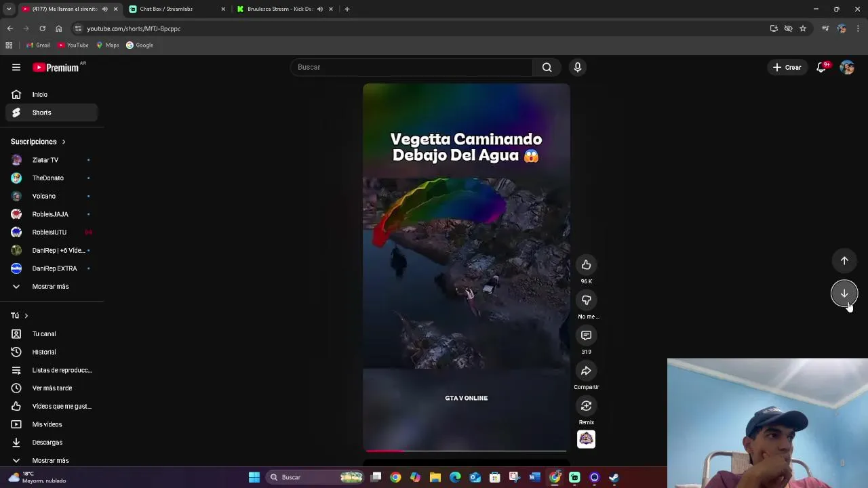
Task: Mute the YouTube tab audio icon
Action: 104,9
